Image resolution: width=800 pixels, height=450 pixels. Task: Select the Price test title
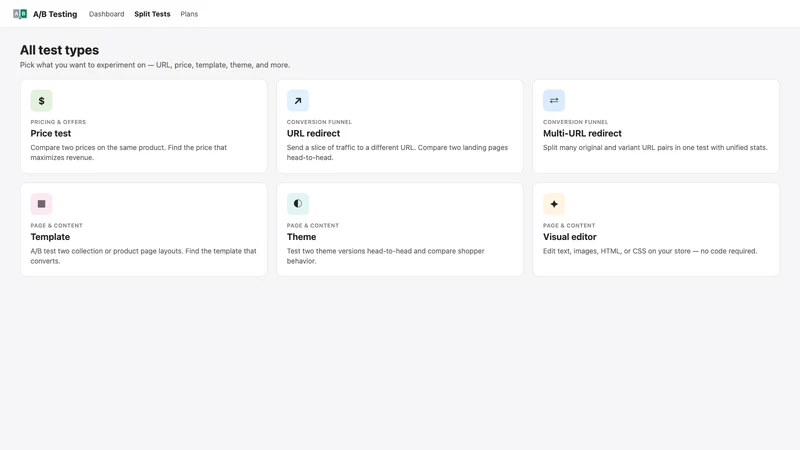[x=51, y=133]
